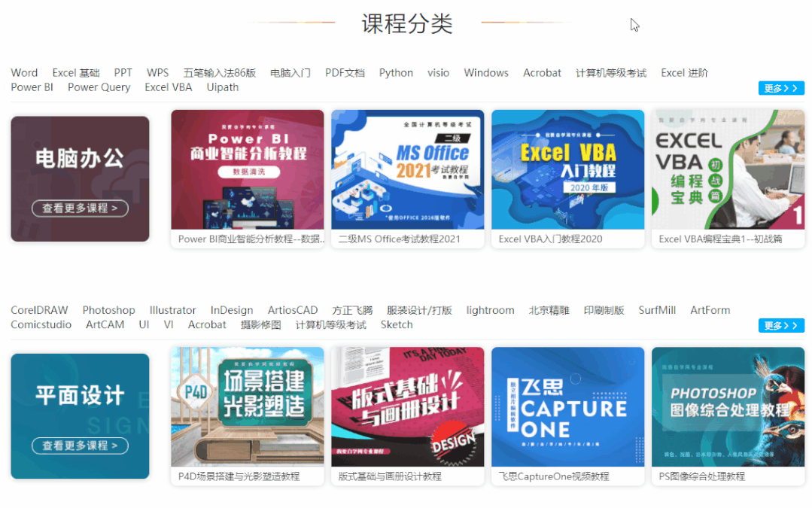The image size is (812, 508).
Task: Select the 方正飞腾 category
Action: (x=352, y=310)
